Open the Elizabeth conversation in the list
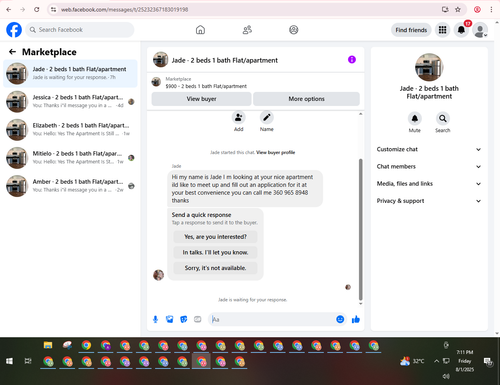500x385 pixels. [x=70, y=130]
